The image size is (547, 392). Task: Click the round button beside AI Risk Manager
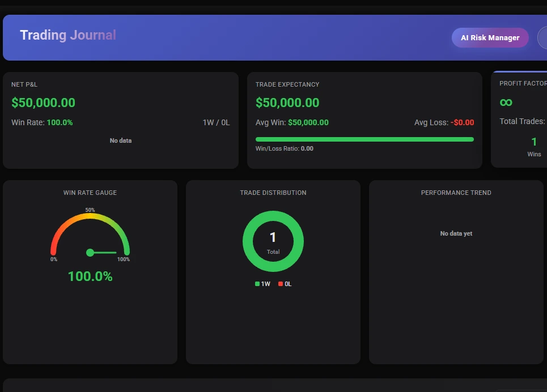542,38
